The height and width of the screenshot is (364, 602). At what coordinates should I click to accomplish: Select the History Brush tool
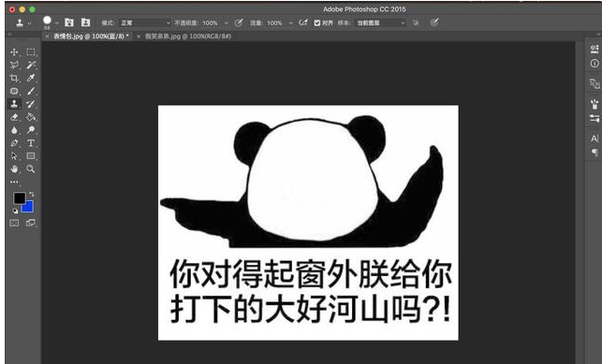31,104
